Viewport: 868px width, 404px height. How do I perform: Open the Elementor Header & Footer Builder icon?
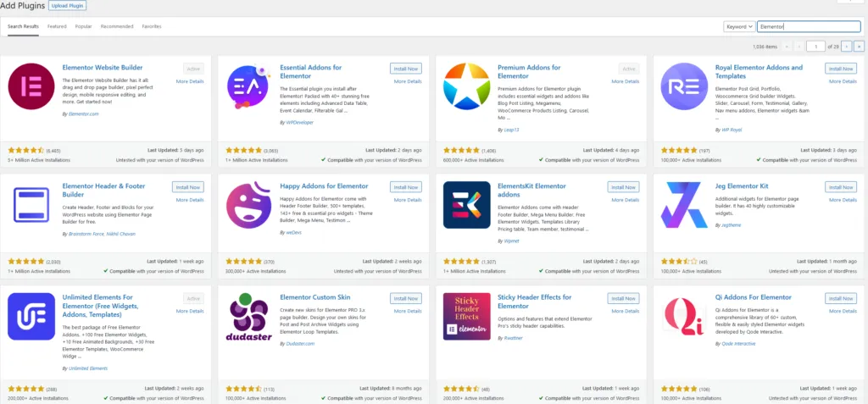[31, 205]
